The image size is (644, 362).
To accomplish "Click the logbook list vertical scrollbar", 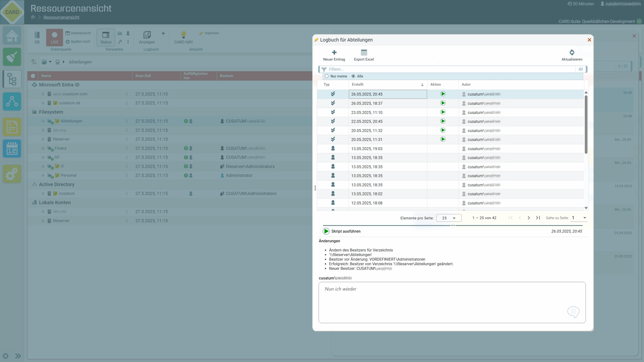I will click(586, 124).
